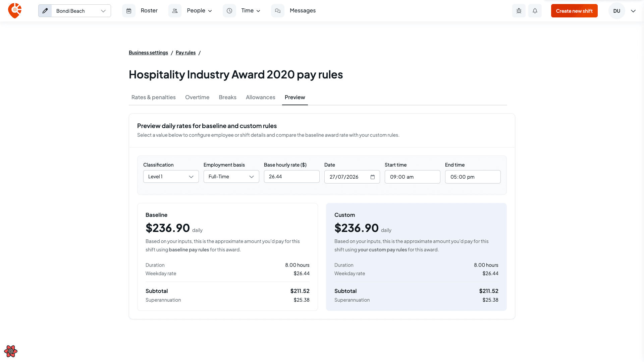Switch to the Allowances tab
This screenshot has width=644, height=362.
click(x=261, y=97)
